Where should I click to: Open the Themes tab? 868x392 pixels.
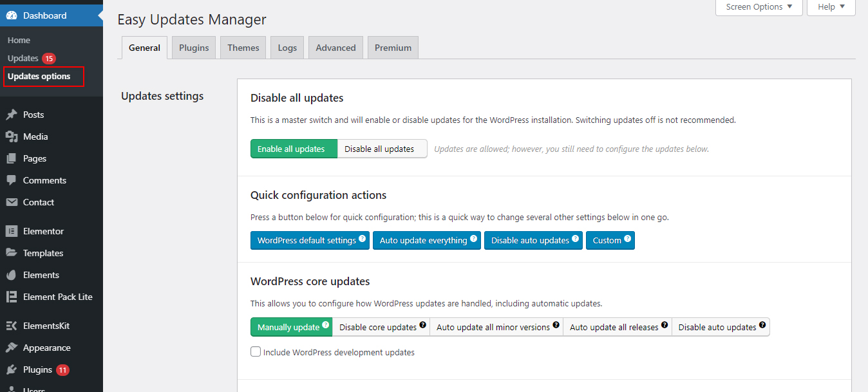point(243,48)
